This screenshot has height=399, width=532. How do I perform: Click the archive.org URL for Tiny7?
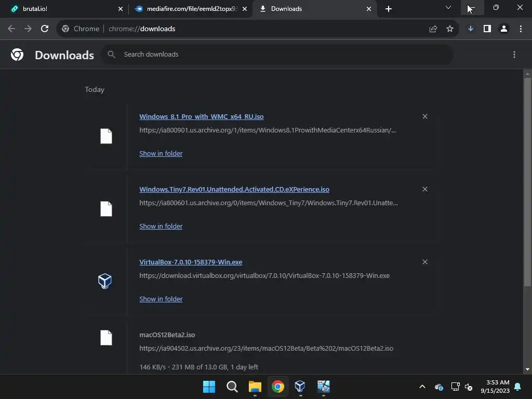[x=269, y=203]
